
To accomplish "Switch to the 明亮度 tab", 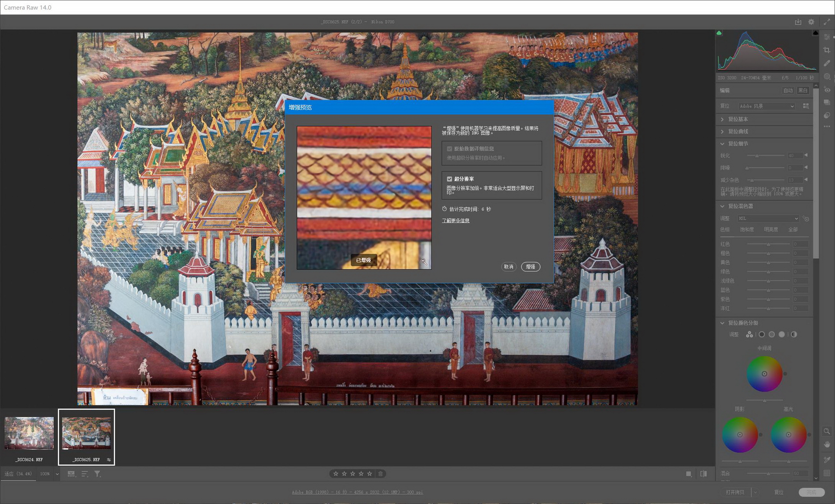I will 771,229.
